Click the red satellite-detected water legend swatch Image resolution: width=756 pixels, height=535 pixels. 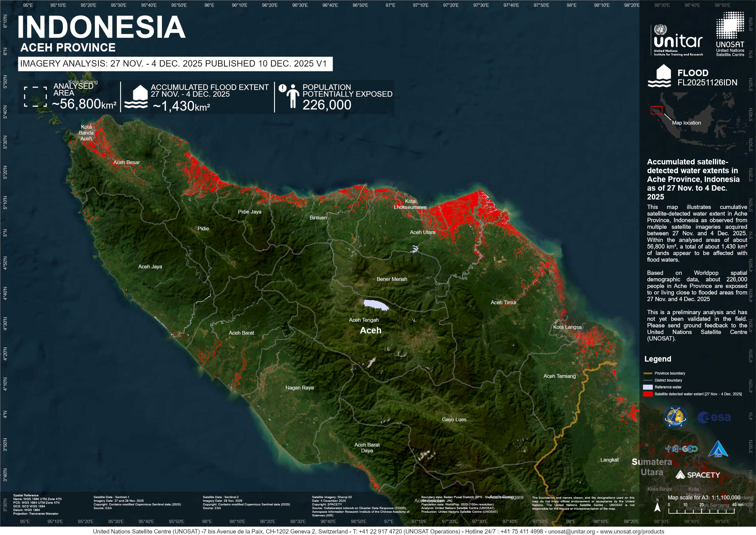648,394
